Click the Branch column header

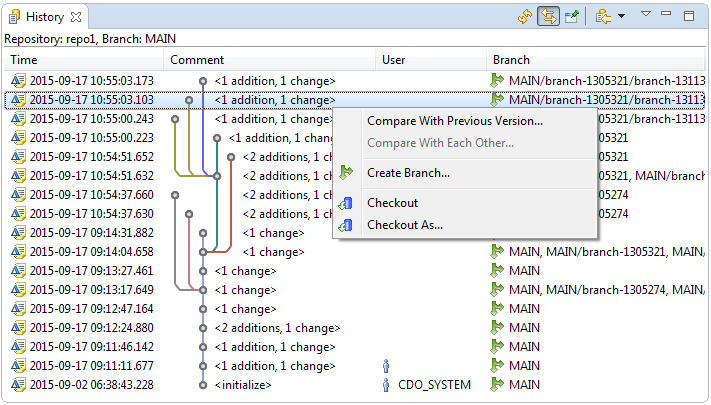click(x=511, y=60)
